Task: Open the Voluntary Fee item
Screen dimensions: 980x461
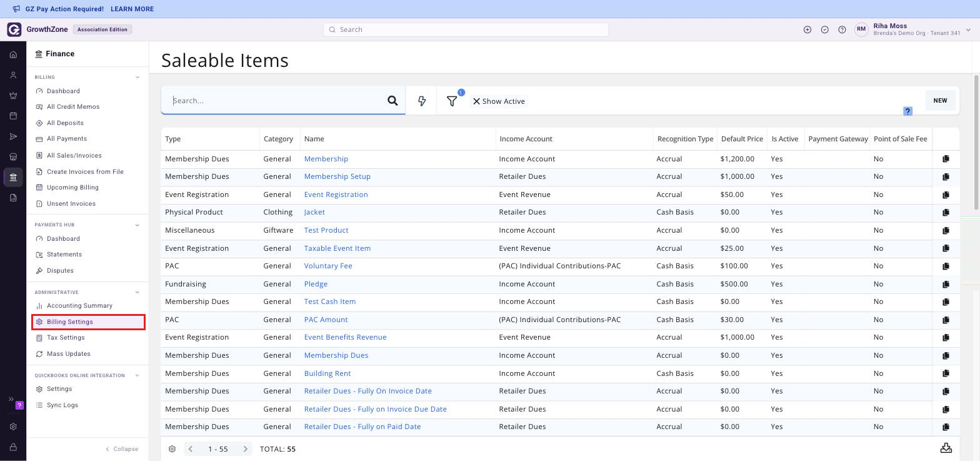Action: [x=328, y=266]
